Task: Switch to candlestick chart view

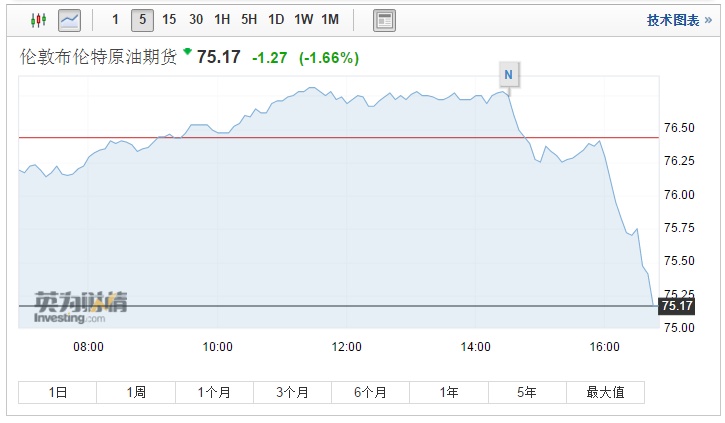Action: coord(39,20)
